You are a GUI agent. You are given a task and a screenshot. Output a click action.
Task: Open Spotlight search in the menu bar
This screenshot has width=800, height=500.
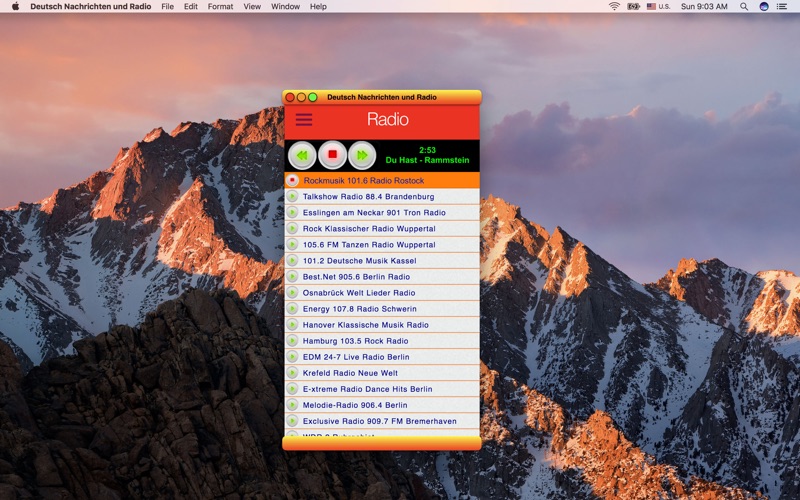point(744,7)
